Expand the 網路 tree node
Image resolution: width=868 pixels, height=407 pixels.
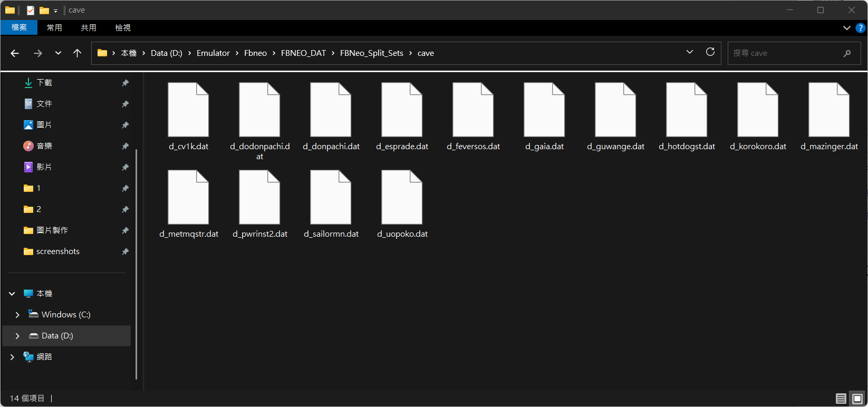tap(12, 357)
